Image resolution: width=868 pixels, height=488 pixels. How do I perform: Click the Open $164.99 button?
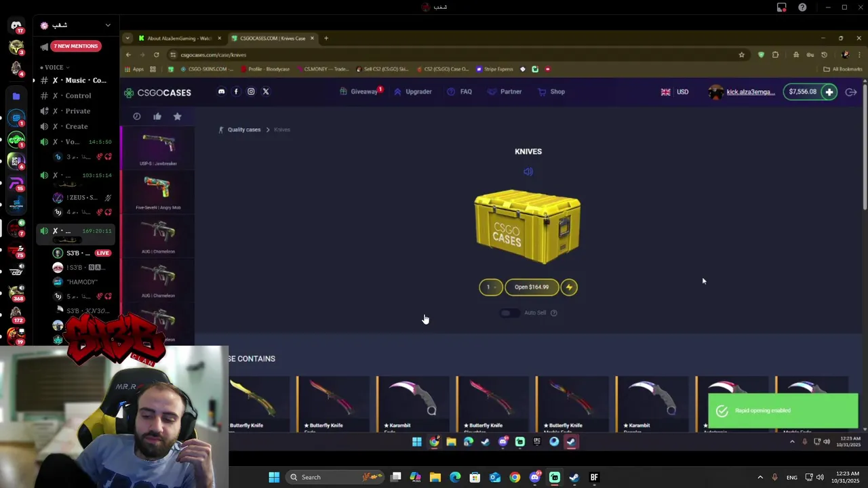[532, 287]
